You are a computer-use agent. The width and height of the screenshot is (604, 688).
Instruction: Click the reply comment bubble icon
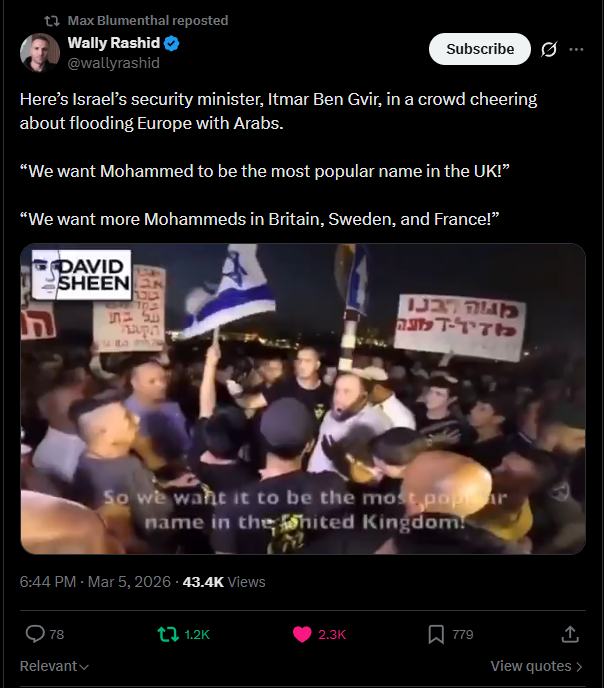(x=35, y=634)
